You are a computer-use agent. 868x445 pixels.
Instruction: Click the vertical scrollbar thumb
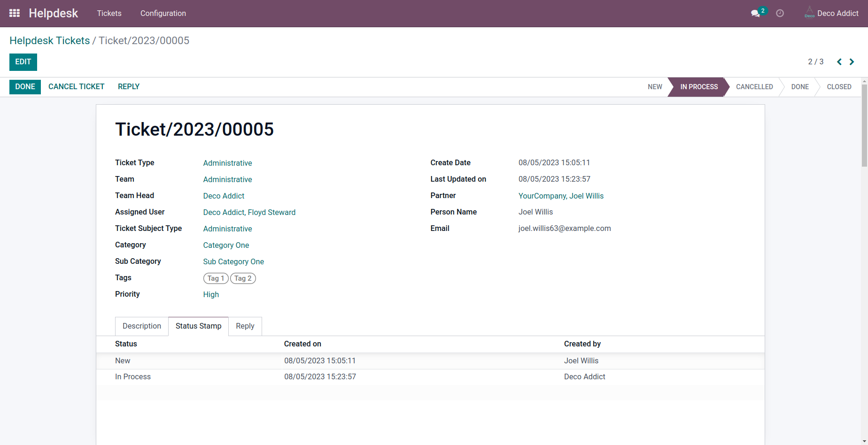(864, 125)
